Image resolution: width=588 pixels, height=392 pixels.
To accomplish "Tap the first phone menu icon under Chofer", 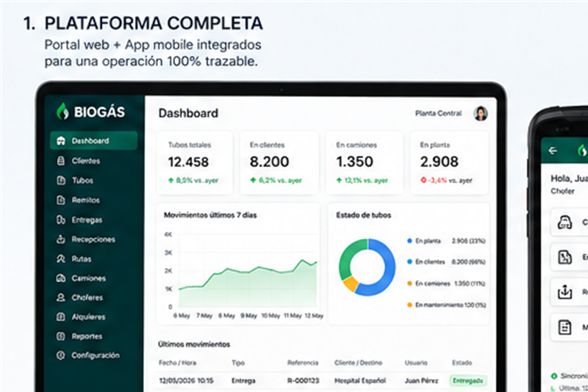I will point(564,222).
